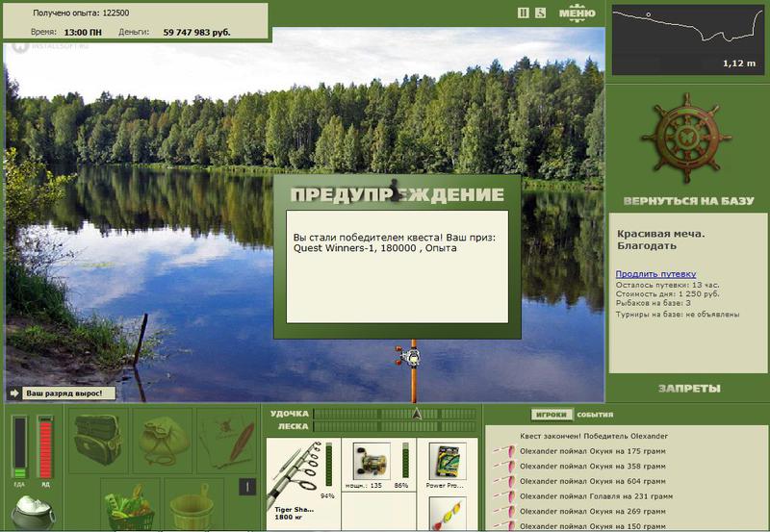Image resolution: width=770 pixels, height=532 pixels.
Task: Pause the game with the pause icon
Action: click(524, 13)
